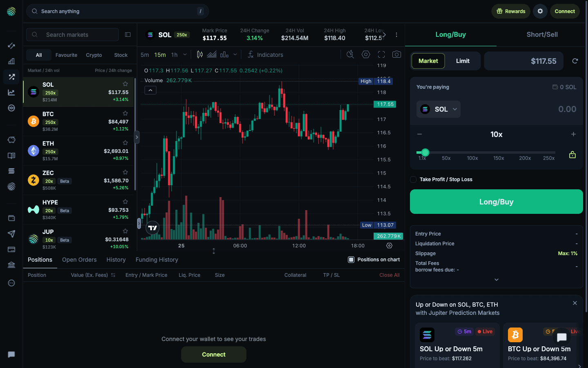The width and height of the screenshot is (588, 368).
Task: Open the Open Orders tab
Action: pos(79,260)
